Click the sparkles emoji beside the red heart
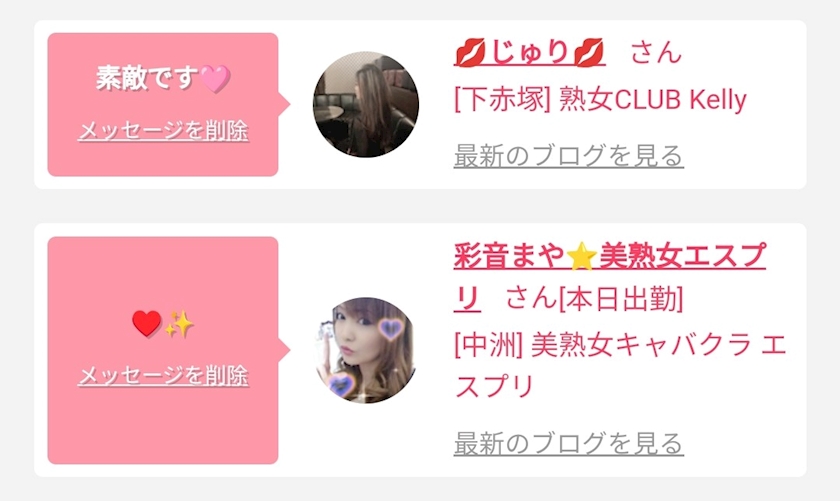This screenshot has width=840, height=501. (179, 324)
